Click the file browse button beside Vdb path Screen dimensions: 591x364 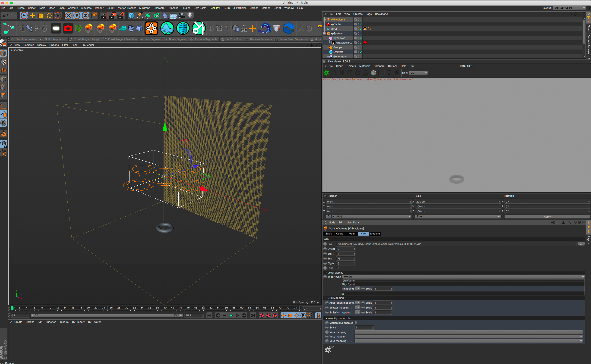pyautogui.click(x=581, y=244)
